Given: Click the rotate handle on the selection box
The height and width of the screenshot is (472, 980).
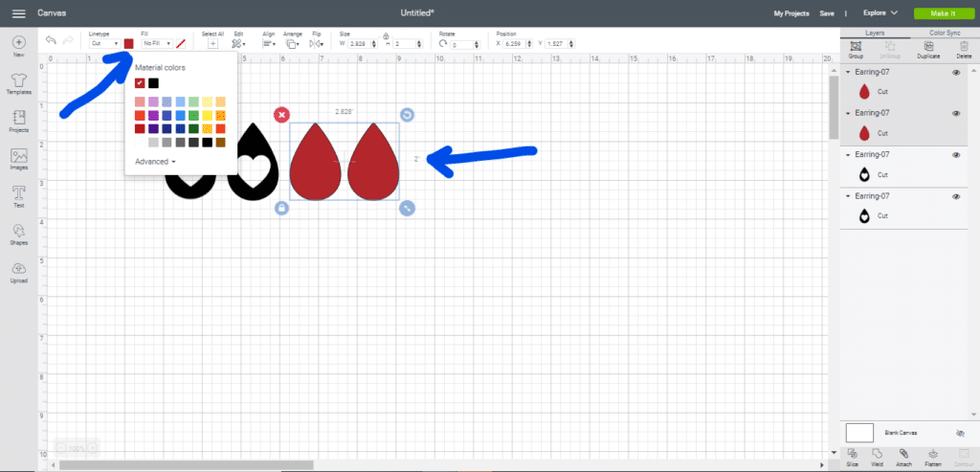Looking at the screenshot, I should 407,114.
